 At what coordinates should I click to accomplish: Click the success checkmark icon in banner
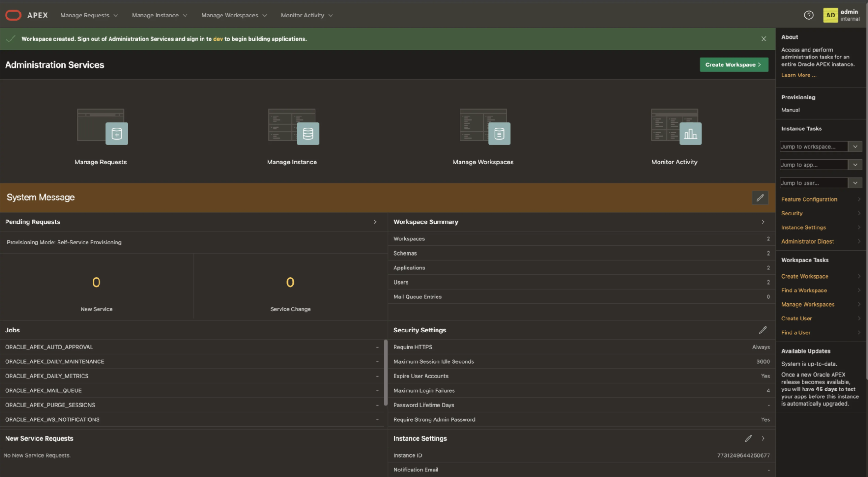tap(10, 39)
